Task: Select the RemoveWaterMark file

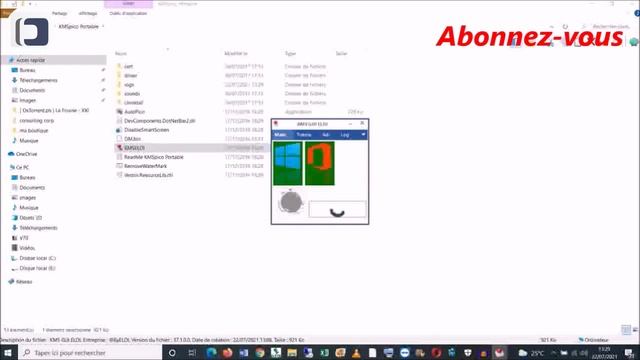Action: click(145, 166)
